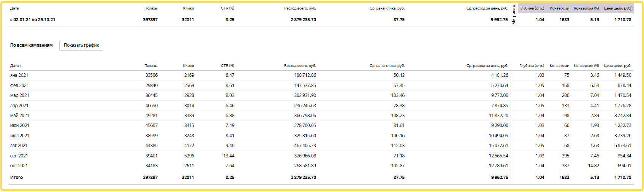Click the sort arrow beside monthly "Дата" header
The image size is (644, 192).
21,66
